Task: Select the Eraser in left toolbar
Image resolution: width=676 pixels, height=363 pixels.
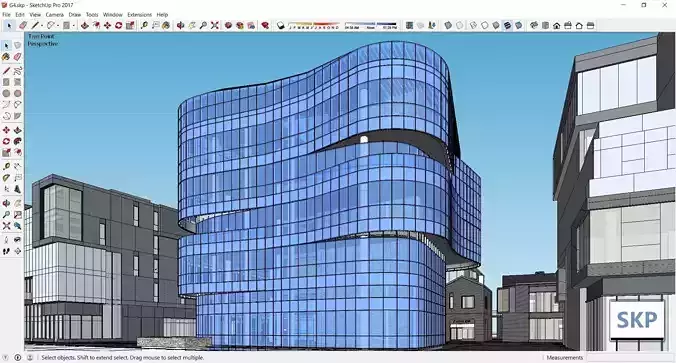Action: click(17, 57)
